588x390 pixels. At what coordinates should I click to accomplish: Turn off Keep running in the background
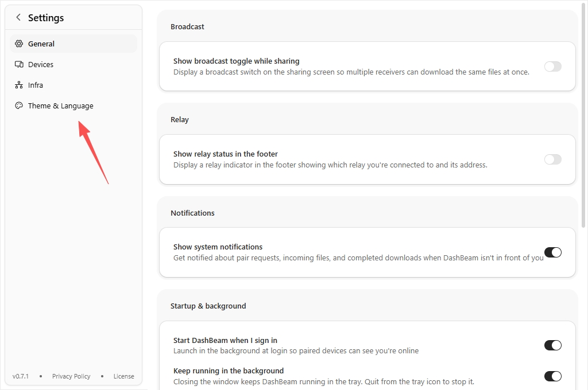[553, 376]
